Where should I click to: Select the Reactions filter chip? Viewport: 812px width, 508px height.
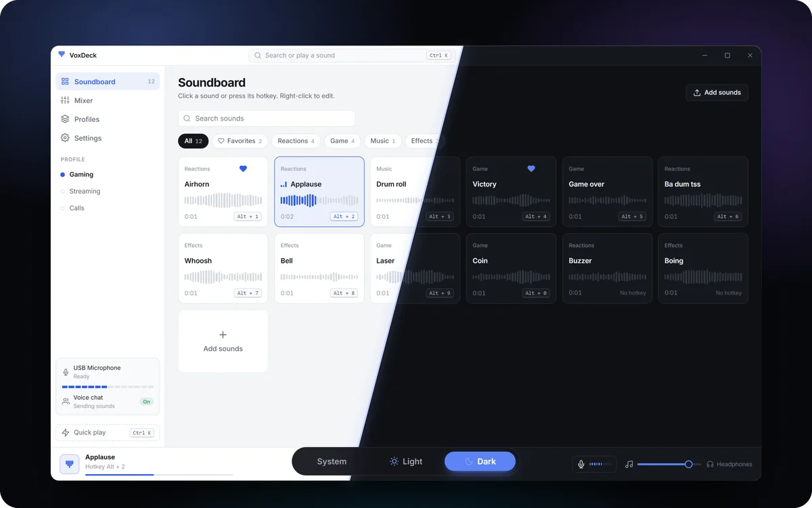(296, 141)
